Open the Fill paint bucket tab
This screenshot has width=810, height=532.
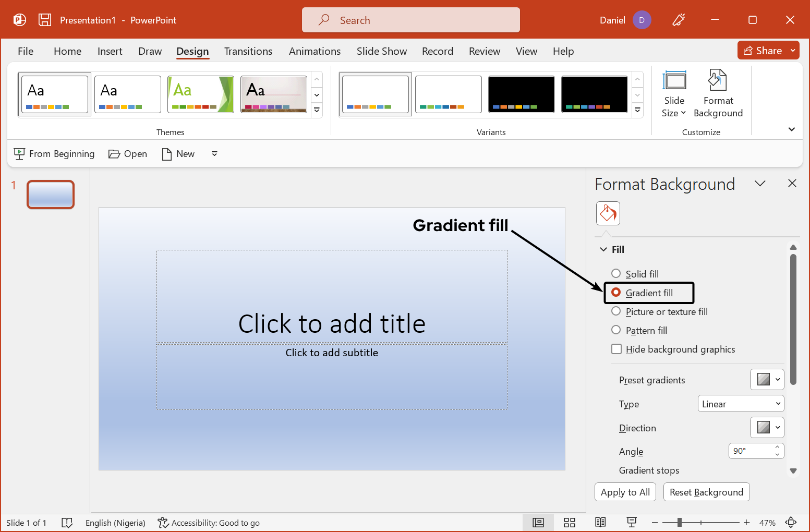pos(608,213)
